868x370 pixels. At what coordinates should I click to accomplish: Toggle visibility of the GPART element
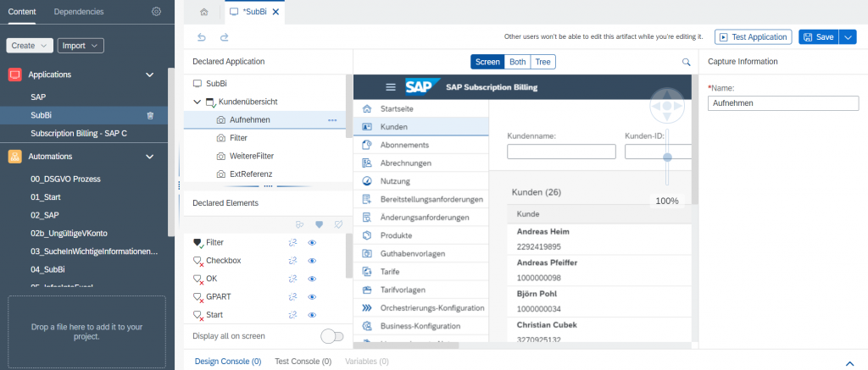(x=312, y=297)
